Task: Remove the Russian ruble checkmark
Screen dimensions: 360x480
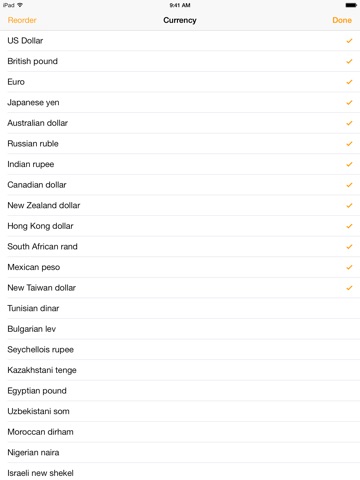Action: (349, 144)
